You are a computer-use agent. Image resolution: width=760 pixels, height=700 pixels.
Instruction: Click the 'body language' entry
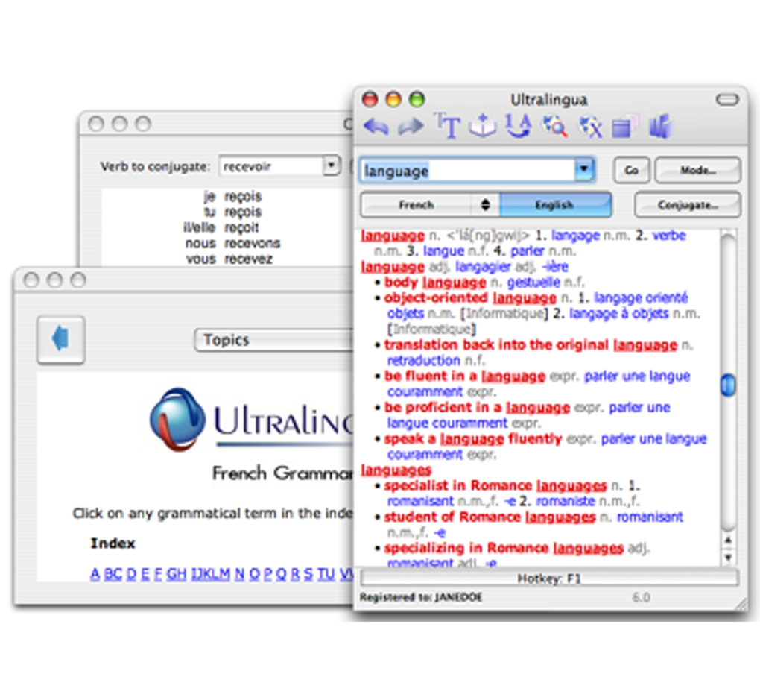pos(435,283)
